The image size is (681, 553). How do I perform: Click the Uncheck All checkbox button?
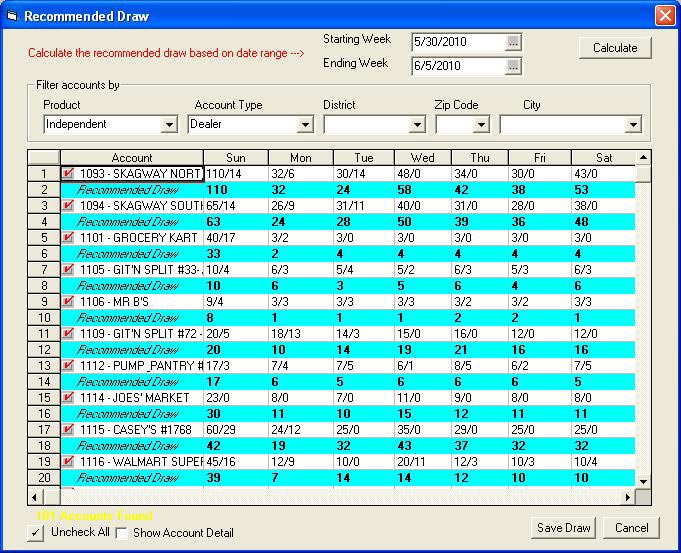point(36,533)
